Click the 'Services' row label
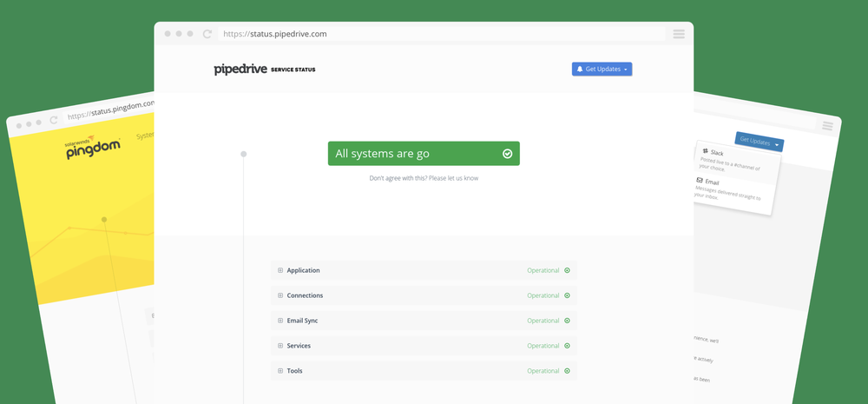The width and height of the screenshot is (868, 404). (299, 346)
